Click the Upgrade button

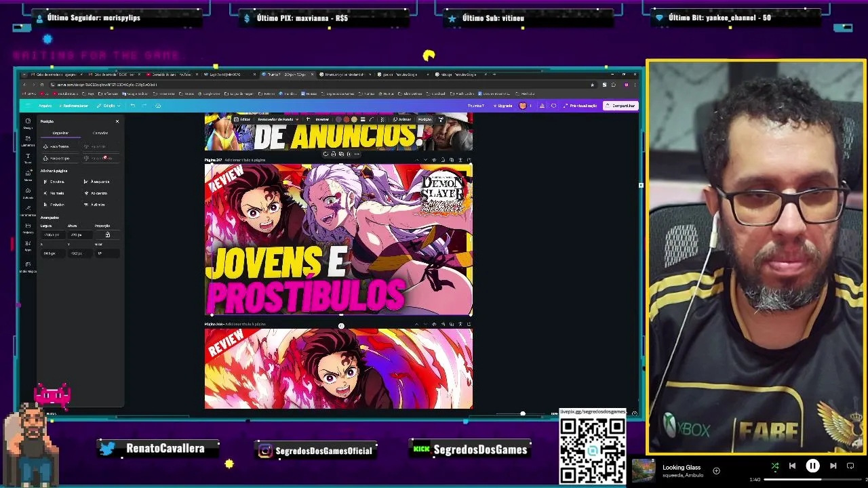tap(503, 106)
